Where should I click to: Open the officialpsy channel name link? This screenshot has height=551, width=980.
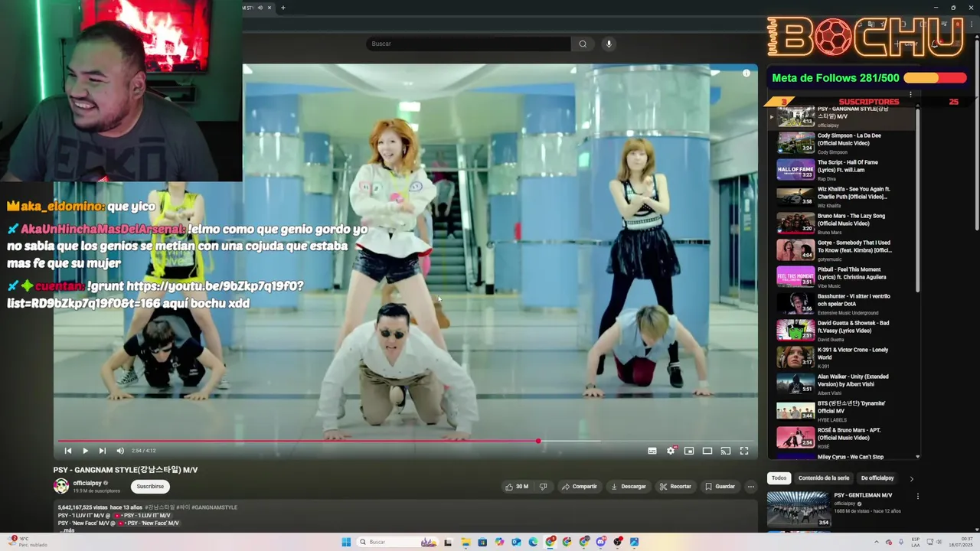coord(87,483)
